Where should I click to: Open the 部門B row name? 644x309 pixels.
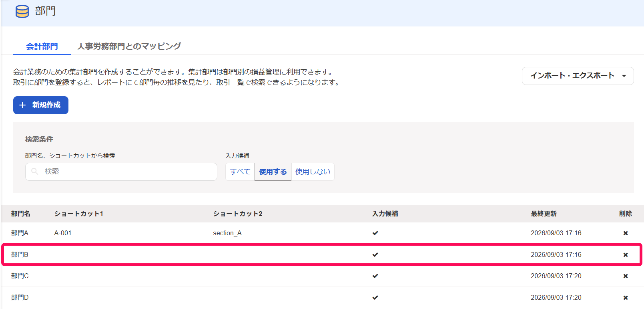click(x=20, y=255)
